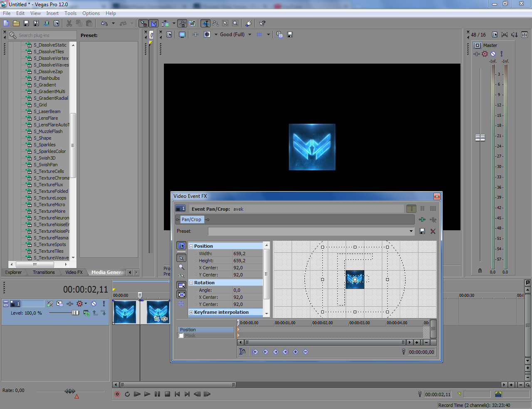Click the What's This help icon
Viewport: 532px width, 409px height.
click(x=262, y=23)
